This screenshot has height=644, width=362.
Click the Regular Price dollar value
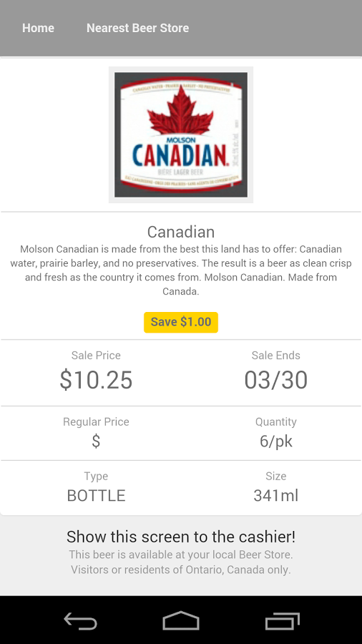click(x=96, y=441)
